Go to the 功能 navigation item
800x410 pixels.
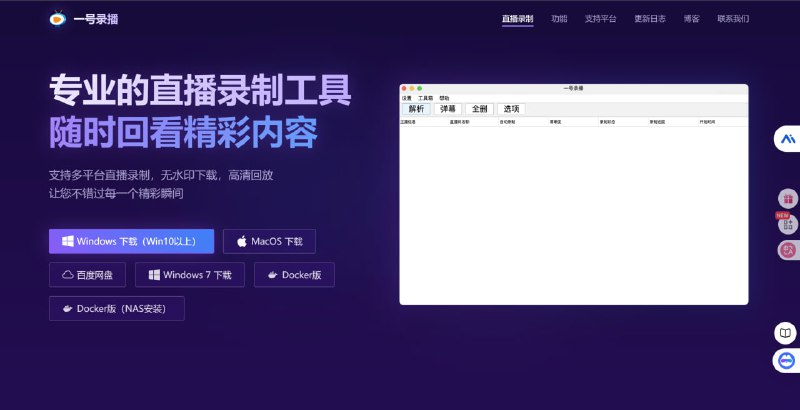click(559, 19)
